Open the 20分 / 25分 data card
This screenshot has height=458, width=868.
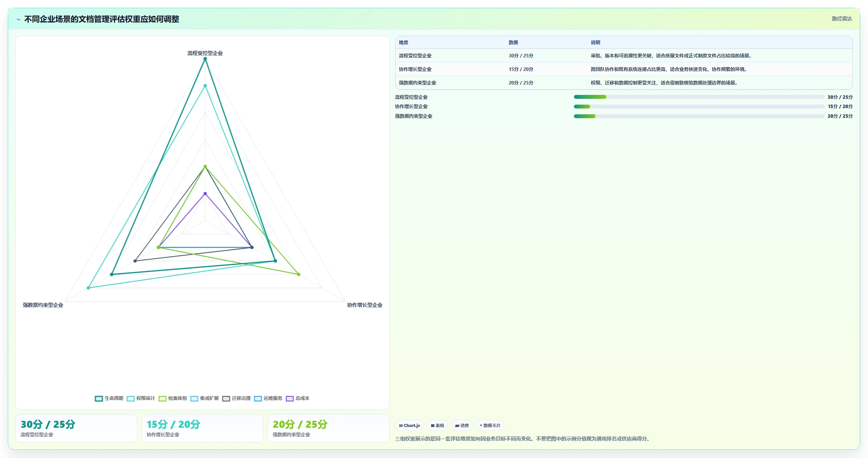(328, 428)
